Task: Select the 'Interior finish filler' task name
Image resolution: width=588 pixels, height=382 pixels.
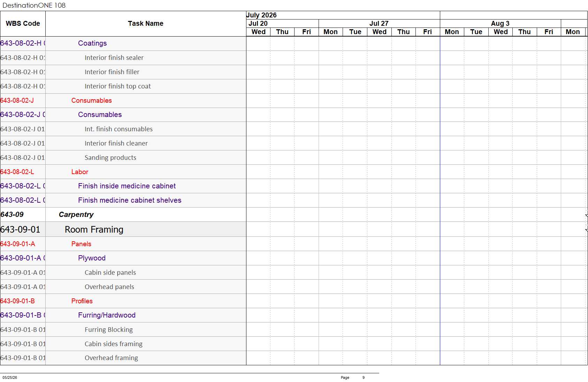Action: coord(112,72)
